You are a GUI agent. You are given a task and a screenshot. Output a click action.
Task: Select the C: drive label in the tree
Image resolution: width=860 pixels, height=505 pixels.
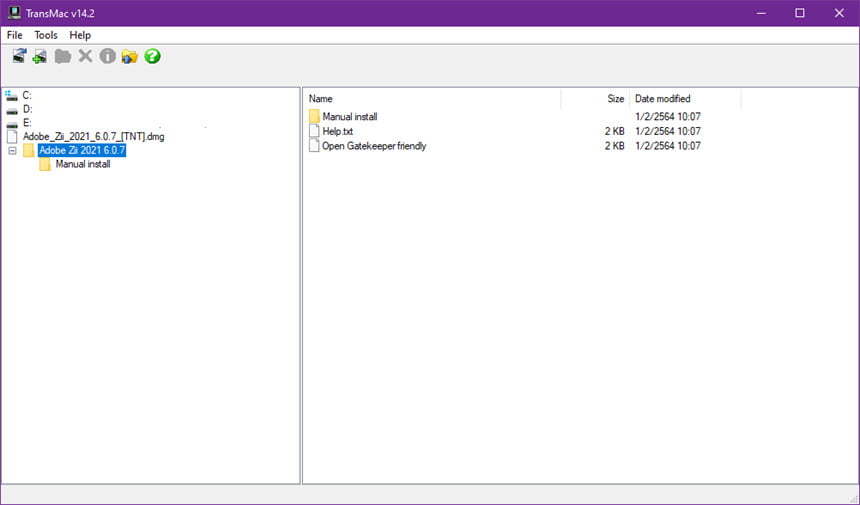27,95
